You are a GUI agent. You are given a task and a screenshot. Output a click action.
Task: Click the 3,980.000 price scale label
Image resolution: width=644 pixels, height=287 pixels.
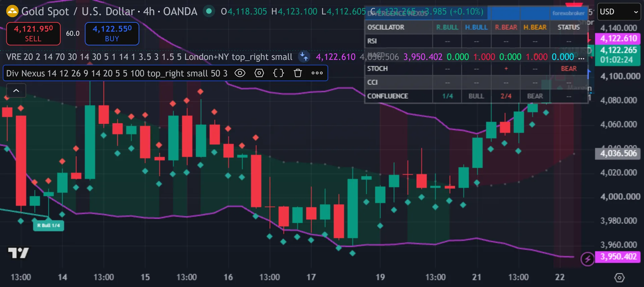click(x=619, y=221)
